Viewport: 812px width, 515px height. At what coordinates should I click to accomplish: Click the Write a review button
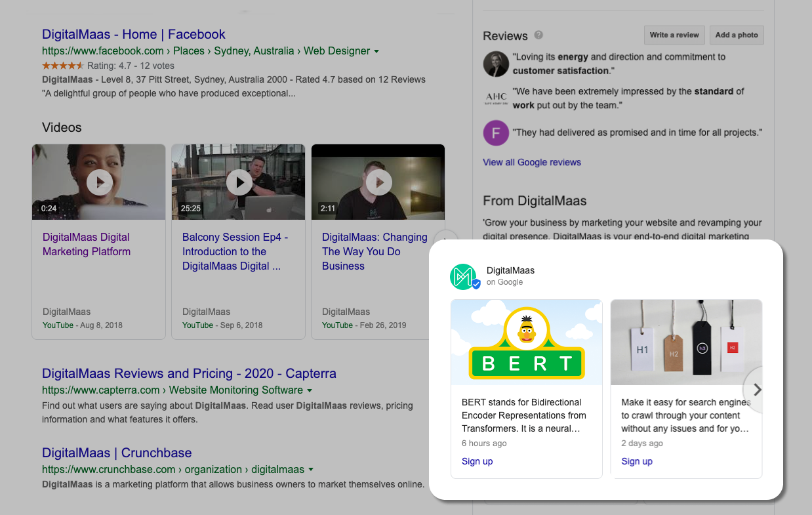coord(675,35)
